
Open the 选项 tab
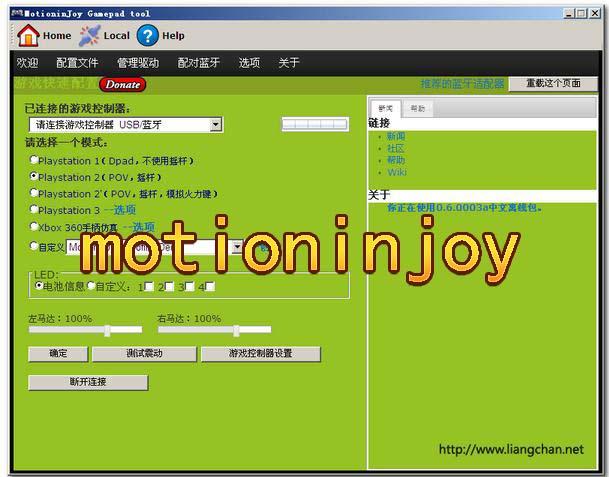tap(249, 63)
